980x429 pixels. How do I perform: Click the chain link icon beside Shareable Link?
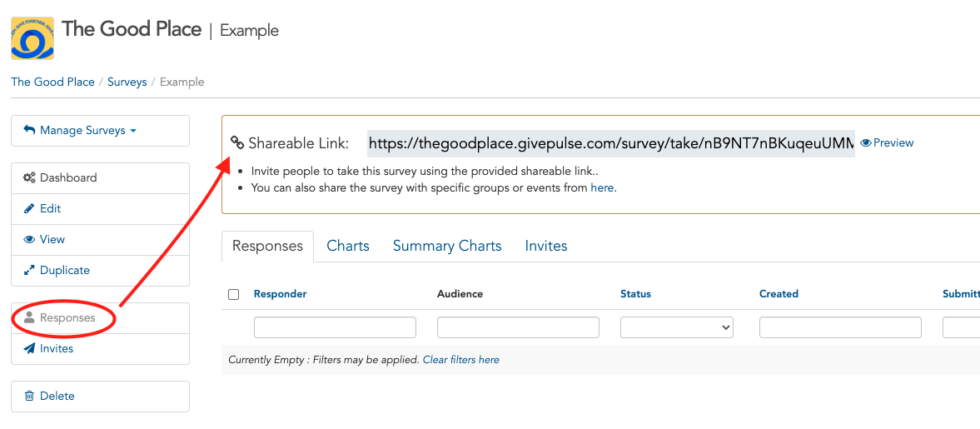click(x=236, y=142)
